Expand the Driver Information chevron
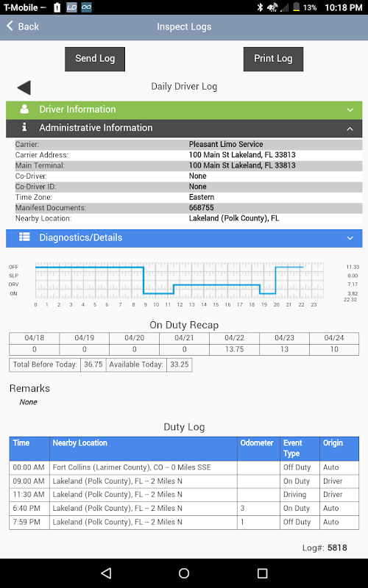 point(350,110)
